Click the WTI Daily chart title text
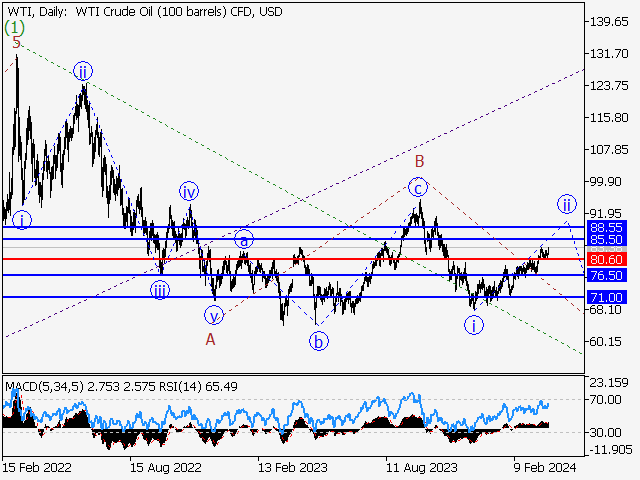 144,12
